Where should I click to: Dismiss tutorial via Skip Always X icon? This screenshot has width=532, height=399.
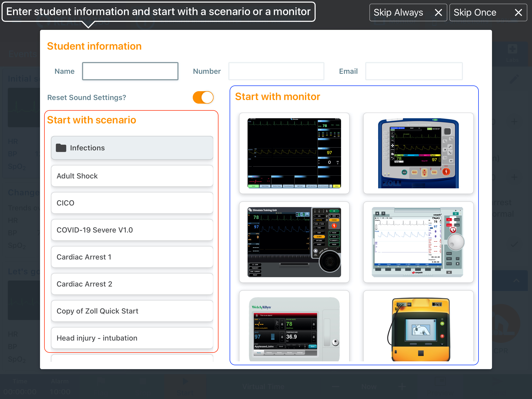pyautogui.click(x=438, y=12)
